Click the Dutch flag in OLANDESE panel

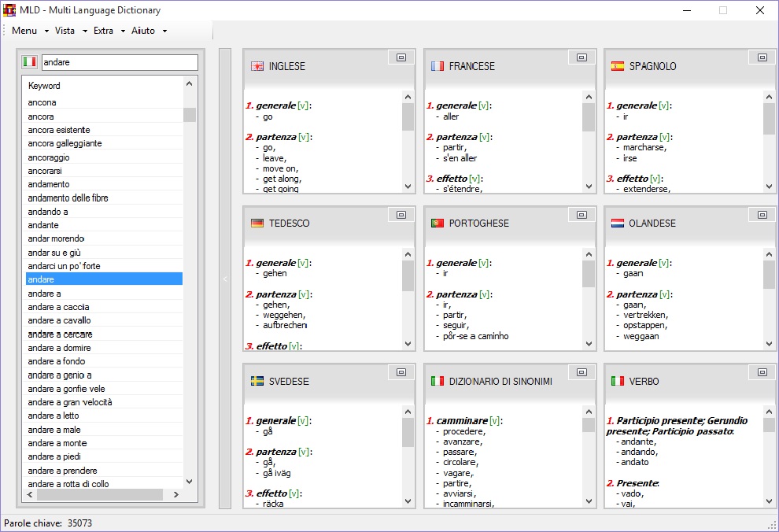pyautogui.click(x=618, y=224)
